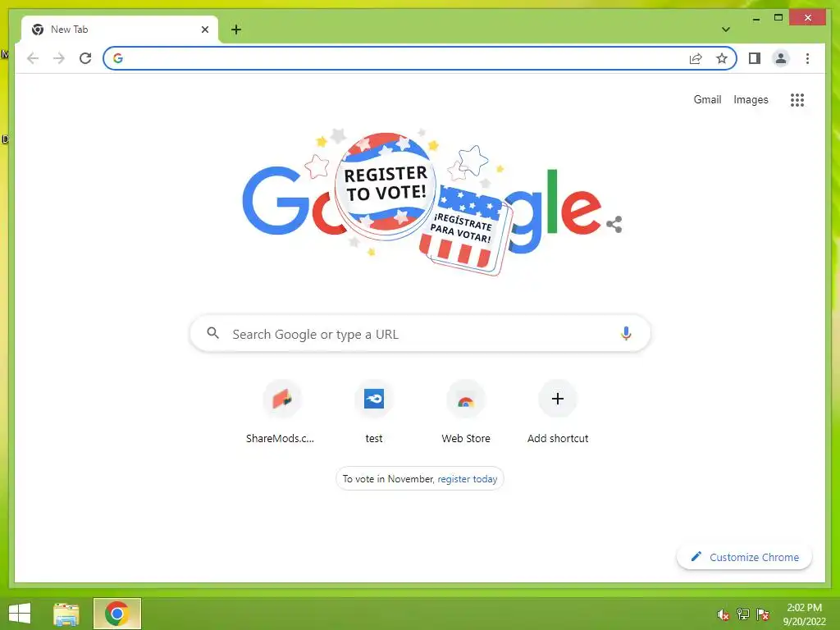Click the Google icon in the address bar

[x=118, y=58]
